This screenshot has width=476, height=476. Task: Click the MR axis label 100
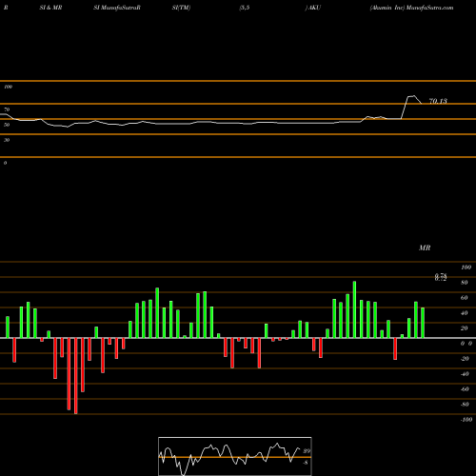tap(466, 268)
